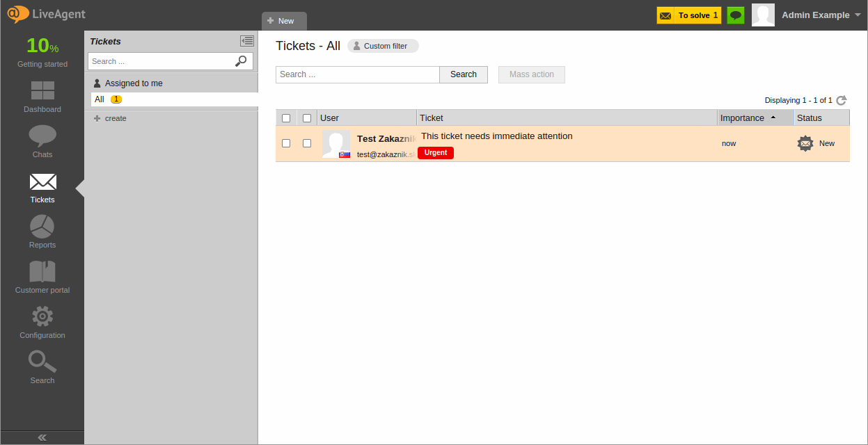The image size is (868, 445).
Task: Click the Admin Example avatar
Action: (763, 15)
